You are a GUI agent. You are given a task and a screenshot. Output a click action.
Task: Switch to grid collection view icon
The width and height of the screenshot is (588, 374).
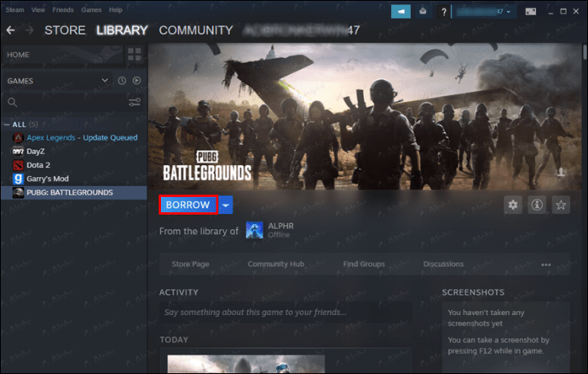click(135, 55)
